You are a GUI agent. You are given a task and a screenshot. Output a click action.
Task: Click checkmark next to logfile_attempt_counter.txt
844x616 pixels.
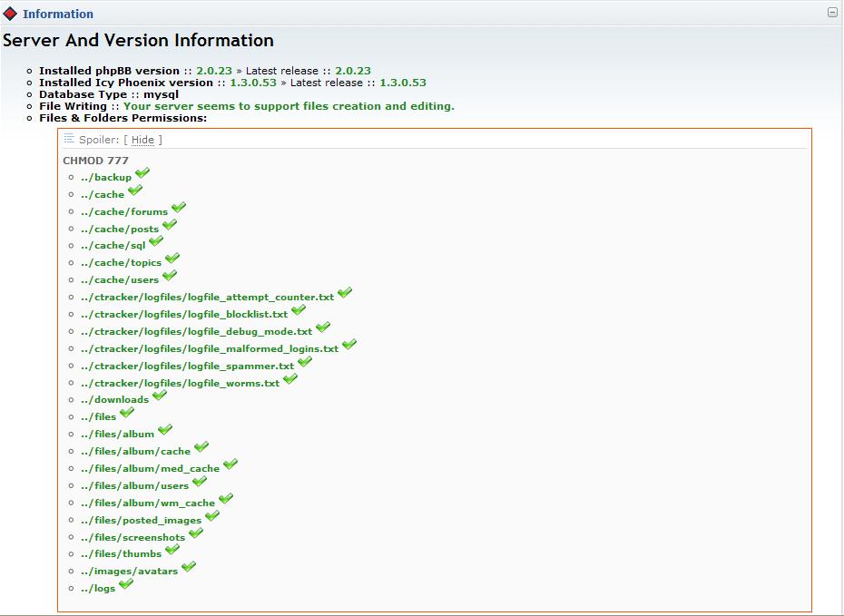tap(345, 293)
